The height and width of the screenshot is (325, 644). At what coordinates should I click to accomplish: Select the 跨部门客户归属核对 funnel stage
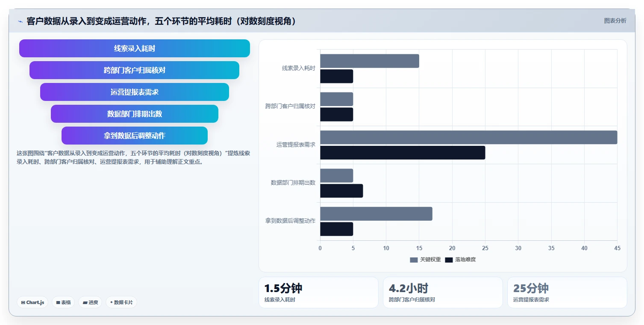pyautogui.click(x=135, y=70)
